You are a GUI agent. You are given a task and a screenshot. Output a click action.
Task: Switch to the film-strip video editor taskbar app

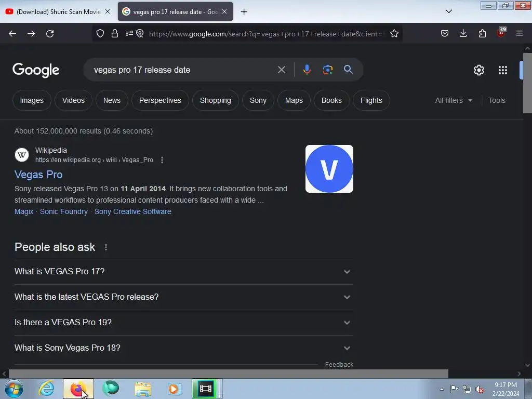[x=206, y=389]
